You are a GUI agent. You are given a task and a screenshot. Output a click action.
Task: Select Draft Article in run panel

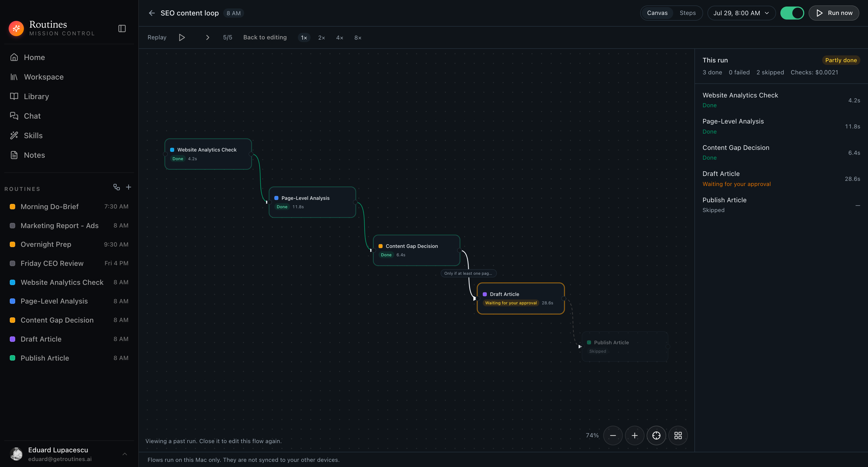point(781,179)
